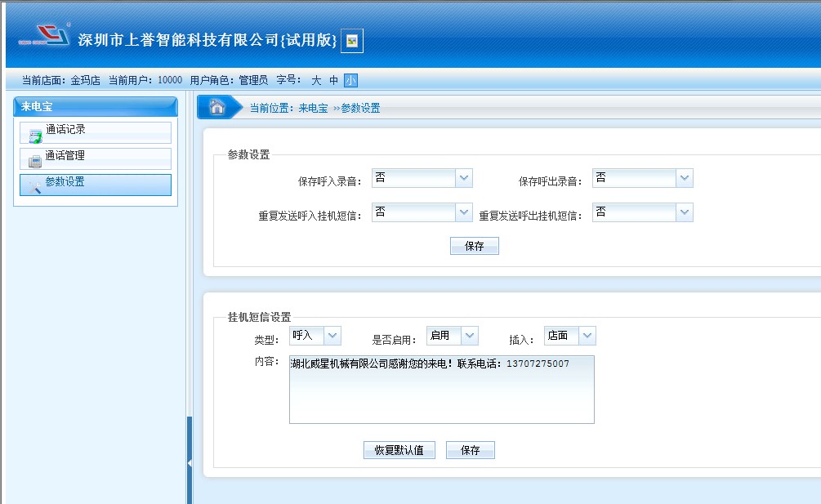821x504 pixels.
Task: Click the 参数设置 sidebar icon
Action: (x=34, y=187)
